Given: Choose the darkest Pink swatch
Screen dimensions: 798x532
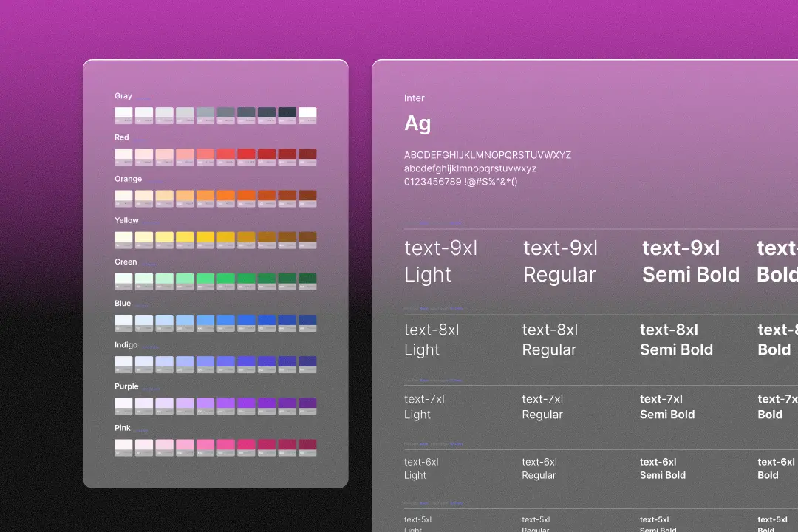Looking at the screenshot, I should (307, 448).
